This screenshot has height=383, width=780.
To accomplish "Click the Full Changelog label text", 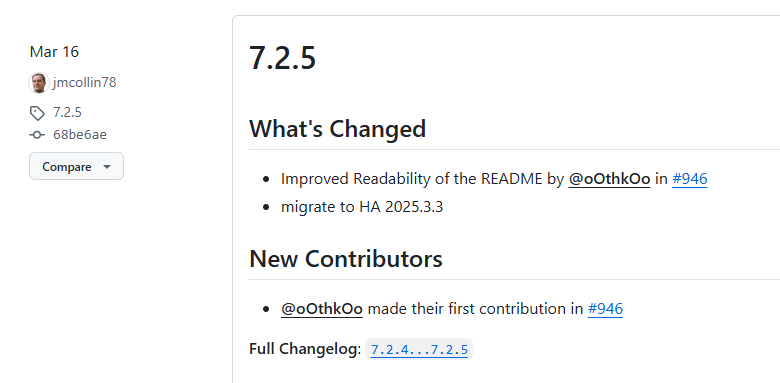I will coord(305,349).
